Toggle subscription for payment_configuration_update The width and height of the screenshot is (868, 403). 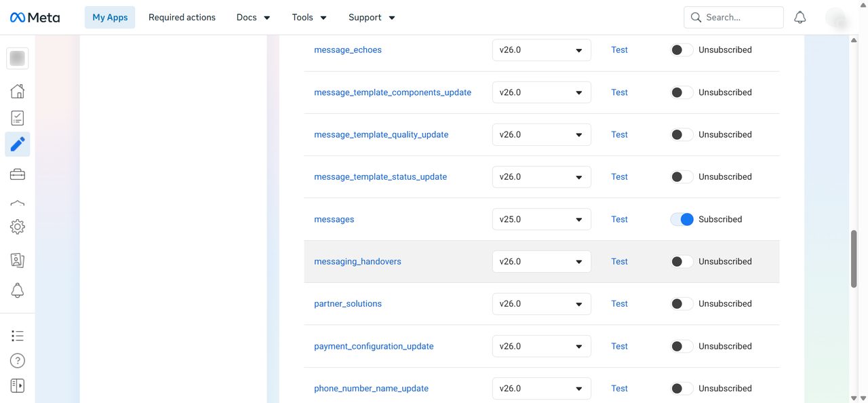[682, 346]
